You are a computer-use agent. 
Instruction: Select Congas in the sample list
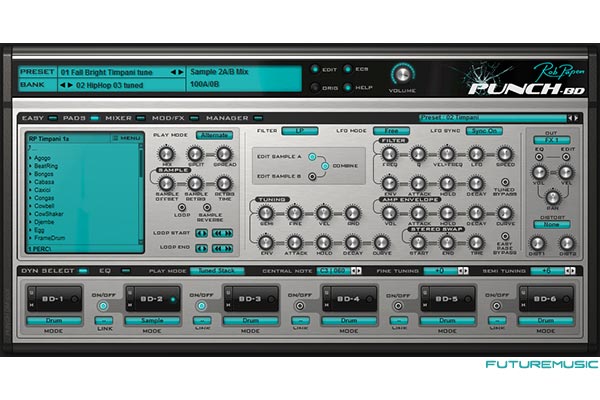pyautogui.click(x=44, y=198)
